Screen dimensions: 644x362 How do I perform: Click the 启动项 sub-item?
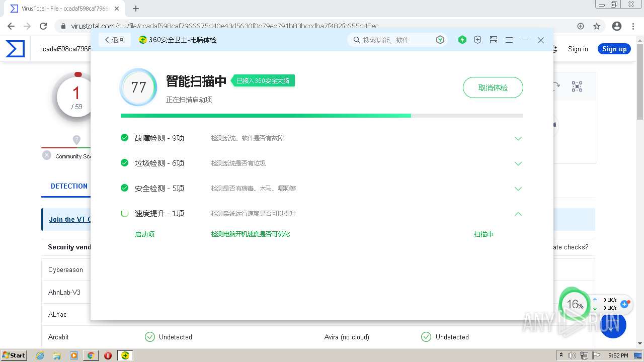[145, 234]
